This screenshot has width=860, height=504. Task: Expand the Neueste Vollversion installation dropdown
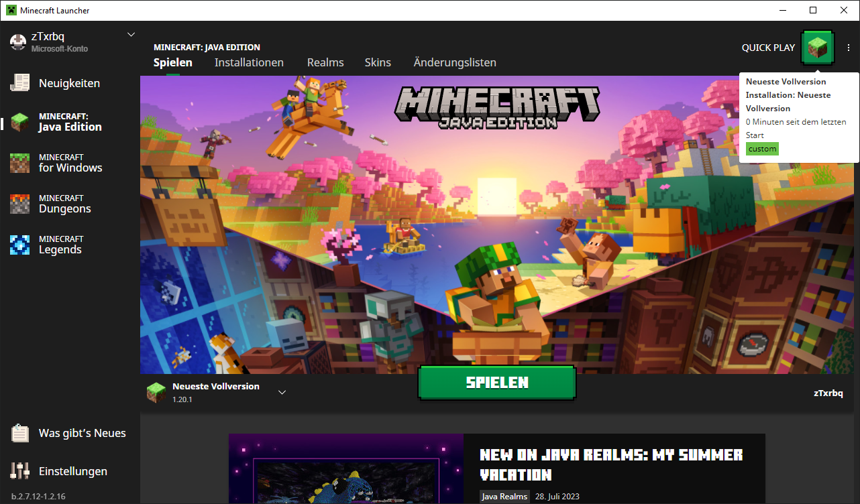(282, 392)
